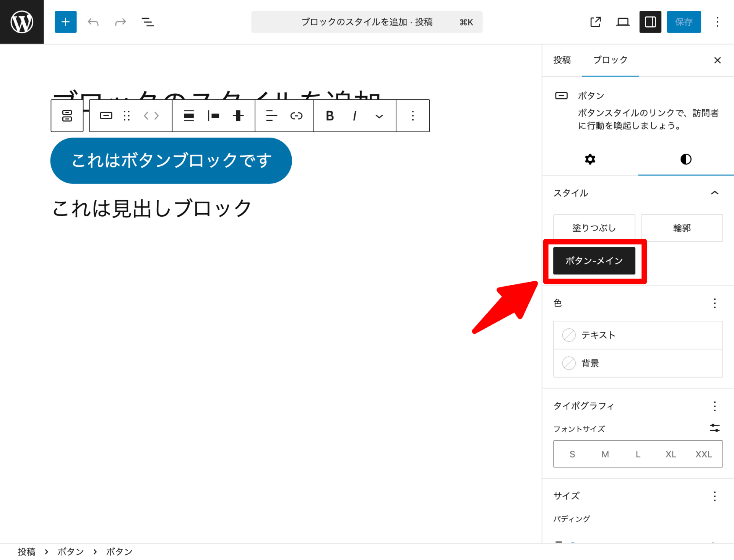Collapse the スタイル panel chevron
Image resolution: width=734 pixels, height=560 pixels.
coord(715,193)
